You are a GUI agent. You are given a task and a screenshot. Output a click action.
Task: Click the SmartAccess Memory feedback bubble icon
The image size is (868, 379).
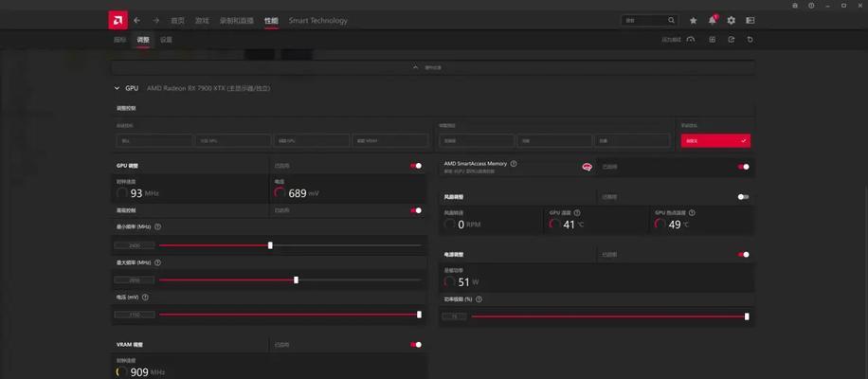pos(587,167)
